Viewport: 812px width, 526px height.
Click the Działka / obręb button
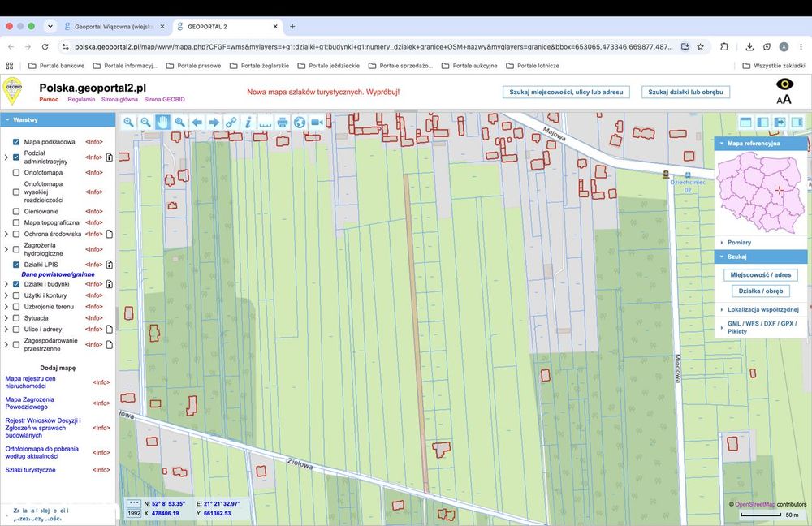pyautogui.click(x=761, y=291)
